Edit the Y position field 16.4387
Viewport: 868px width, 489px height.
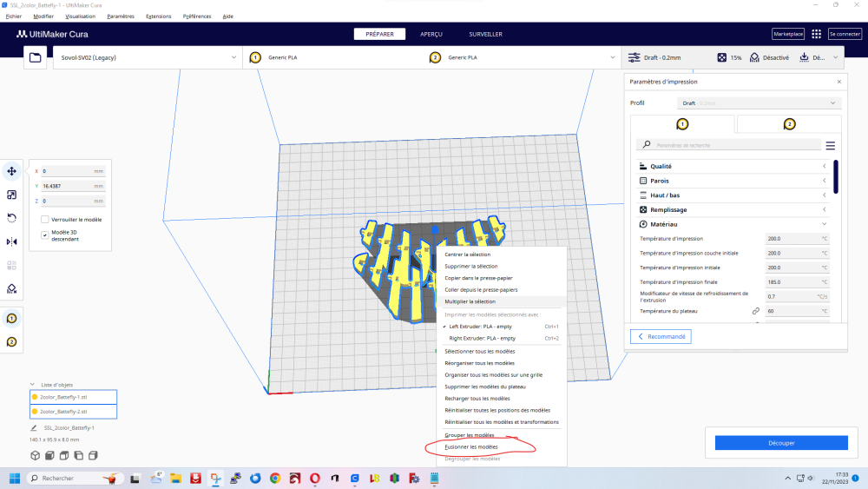click(73, 186)
